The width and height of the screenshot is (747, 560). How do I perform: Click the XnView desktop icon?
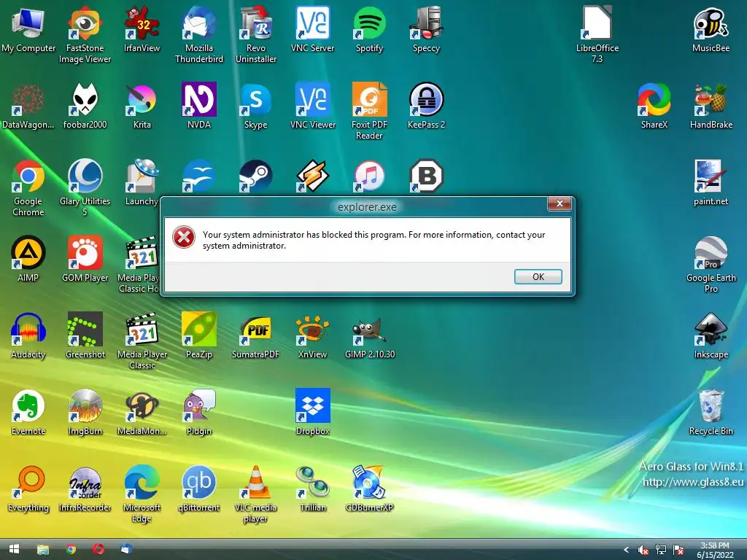tap(312, 335)
